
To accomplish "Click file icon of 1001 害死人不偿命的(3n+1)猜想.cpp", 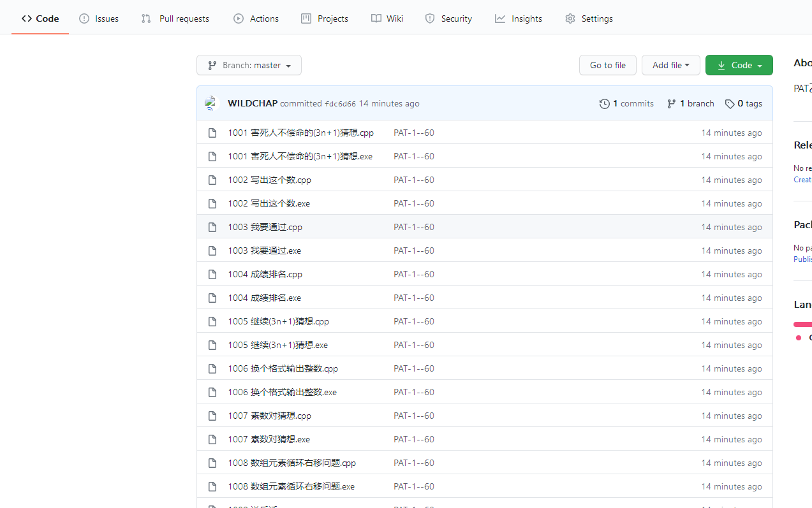I will (212, 133).
